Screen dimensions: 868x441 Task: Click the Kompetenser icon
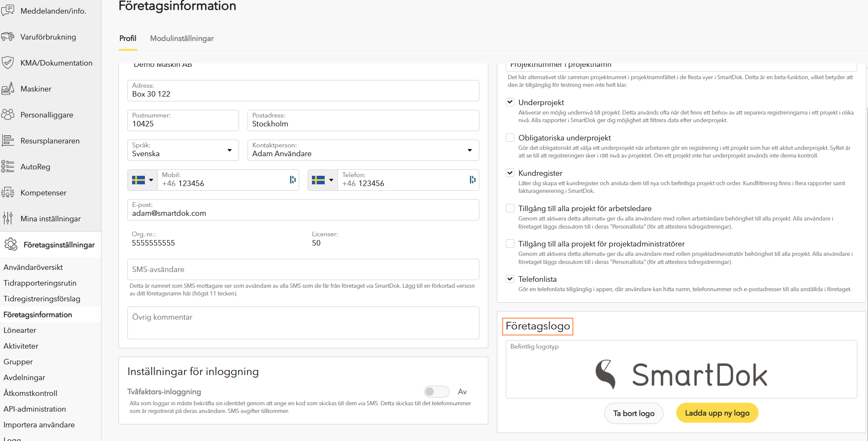[x=8, y=192]
